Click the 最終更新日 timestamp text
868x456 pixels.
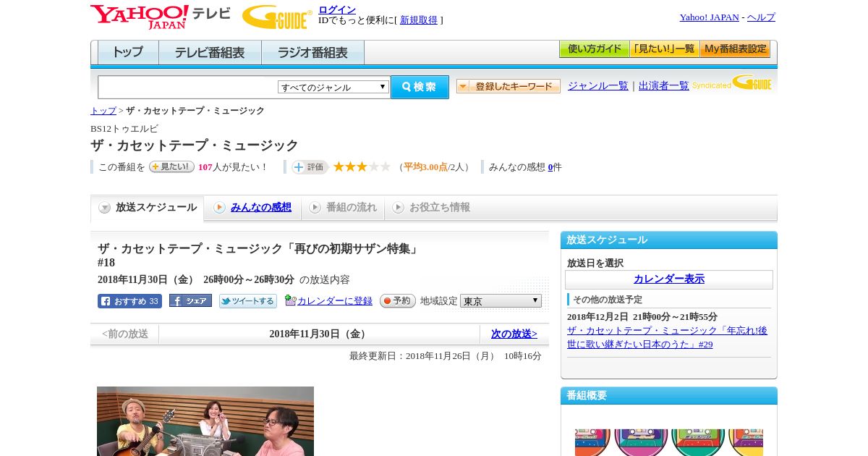[x=446, y=356]
